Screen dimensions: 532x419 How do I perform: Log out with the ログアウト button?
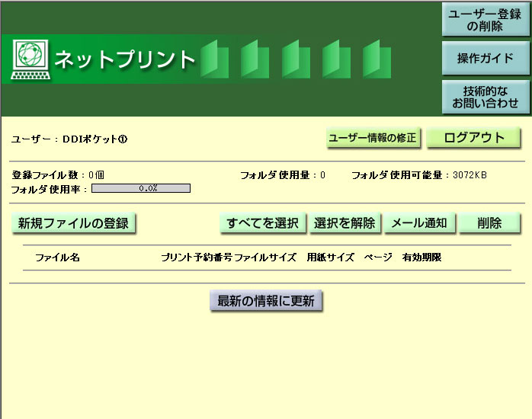(x=473, y=138)
